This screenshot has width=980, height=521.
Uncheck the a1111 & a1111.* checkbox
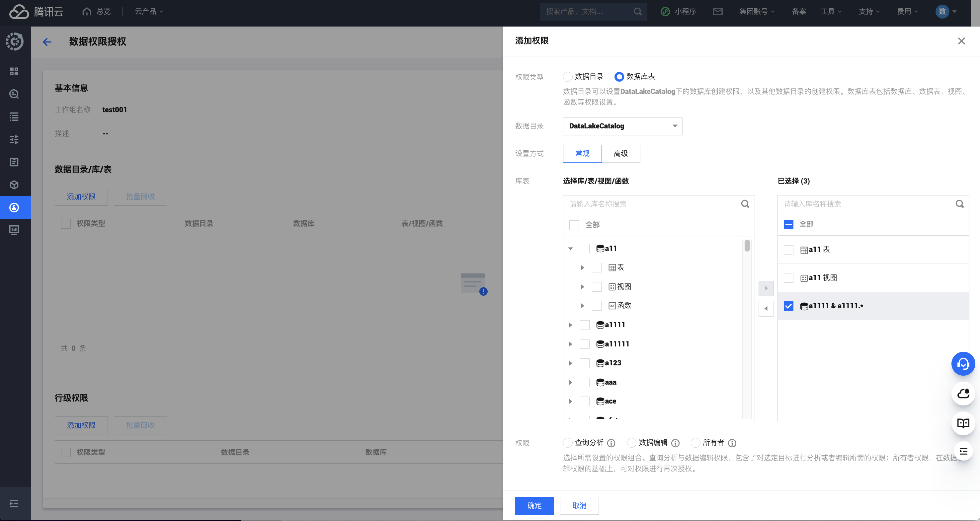[x=788, y=306]
